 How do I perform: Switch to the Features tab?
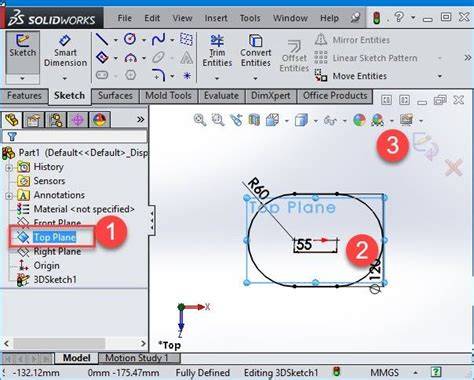click(x=24, y=96)
